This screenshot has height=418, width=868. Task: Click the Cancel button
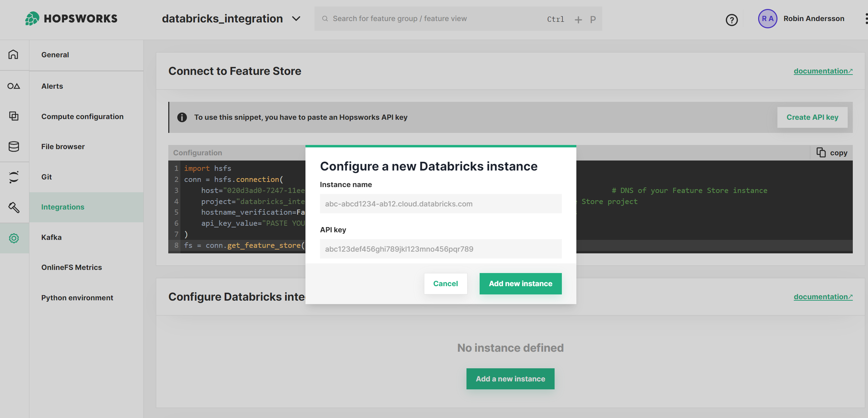446,283
